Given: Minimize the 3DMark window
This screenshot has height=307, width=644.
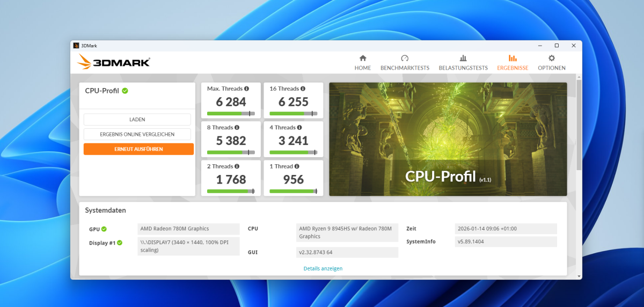Looking at the screenshot, I should pos(541,46).
